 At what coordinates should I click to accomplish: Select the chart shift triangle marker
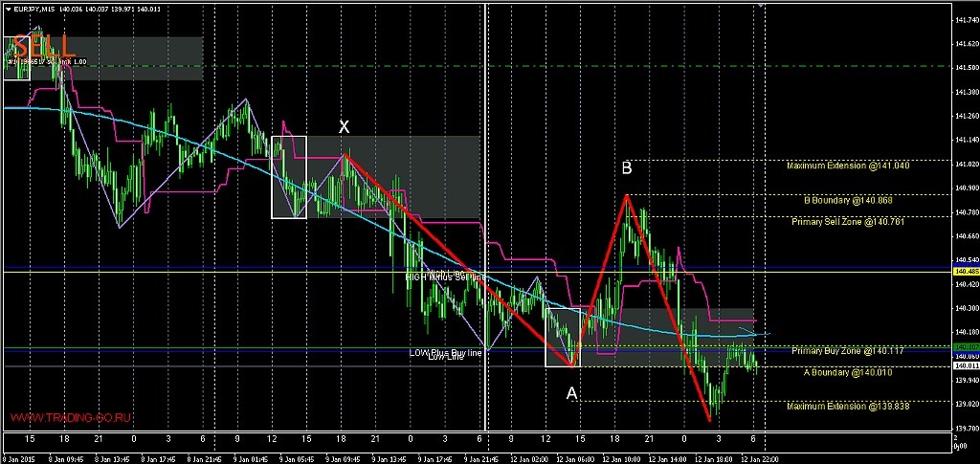761,5
